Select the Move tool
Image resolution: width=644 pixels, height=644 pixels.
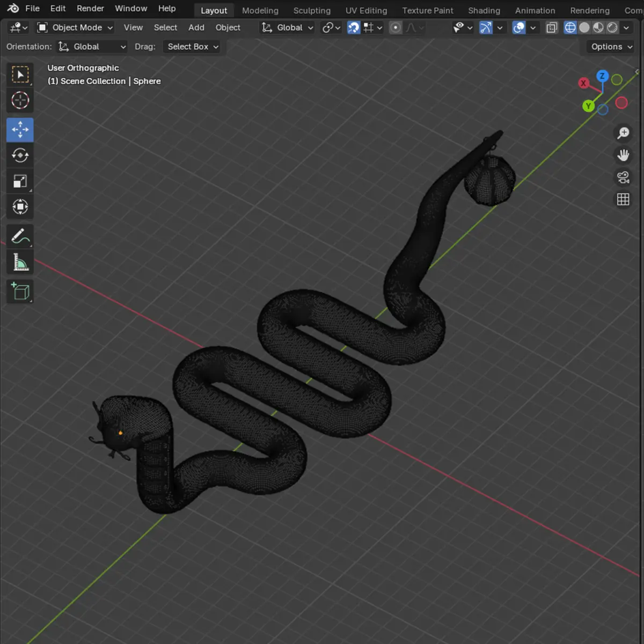coord(20,130)
